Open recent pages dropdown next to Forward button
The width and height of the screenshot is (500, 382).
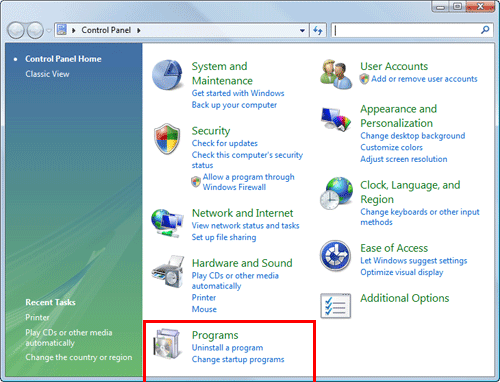[49, 31]
